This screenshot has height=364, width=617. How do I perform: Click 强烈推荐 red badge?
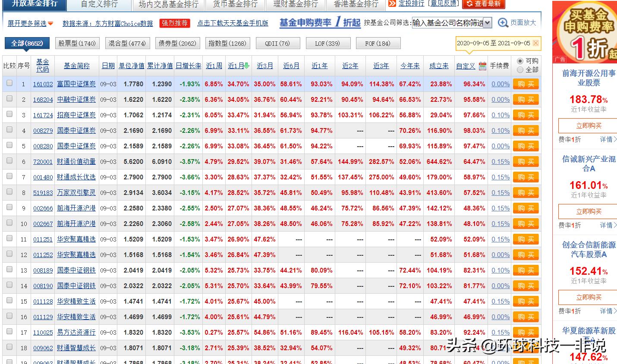[x=175, y=23]
